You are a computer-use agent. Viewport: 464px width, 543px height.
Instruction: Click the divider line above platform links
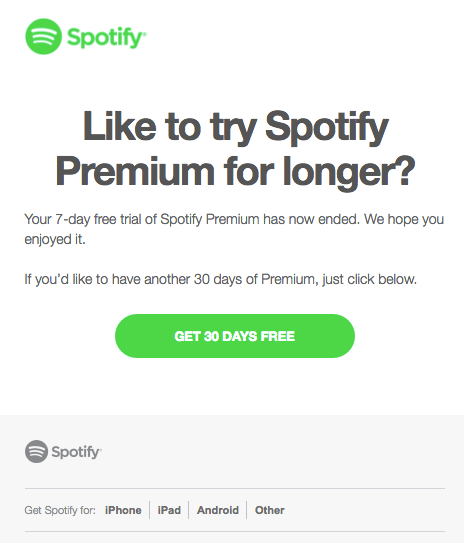235,489
